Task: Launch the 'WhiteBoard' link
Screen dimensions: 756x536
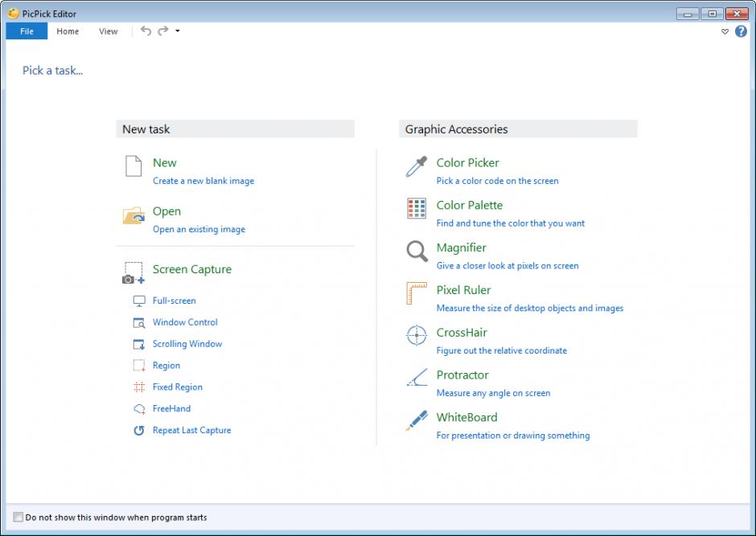Action: coord(466,417)
